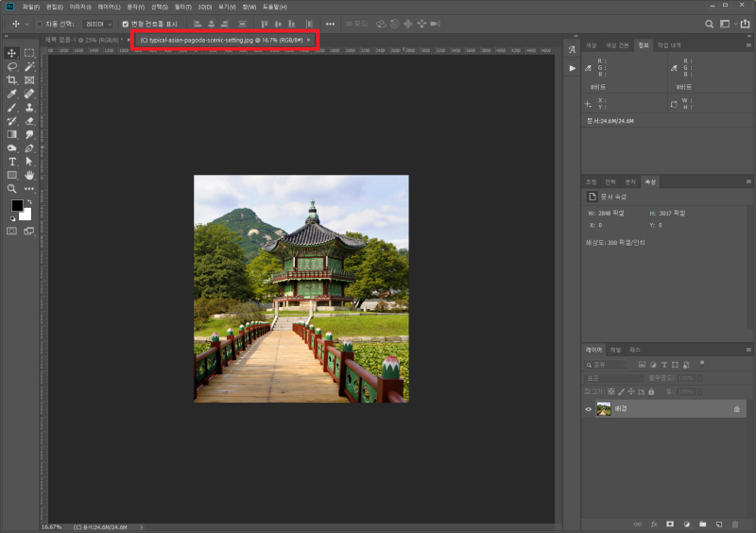Uncheck the show transform controls checkbox
Image resolution: width=756 pixels, height=533 pixels.
click(x=126, y=25)
